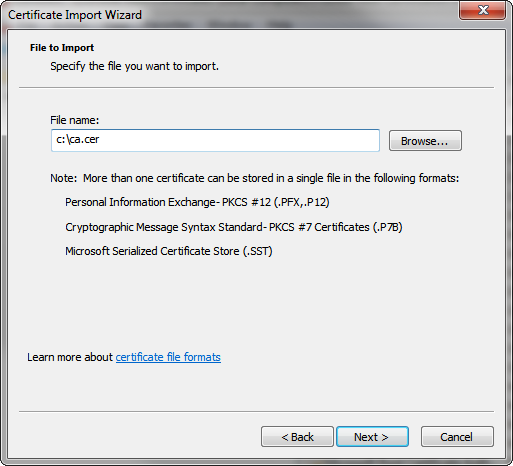This screenshot has width=513, height=466.
Task: Click the 'File name:' label
Action: [75, 120]
